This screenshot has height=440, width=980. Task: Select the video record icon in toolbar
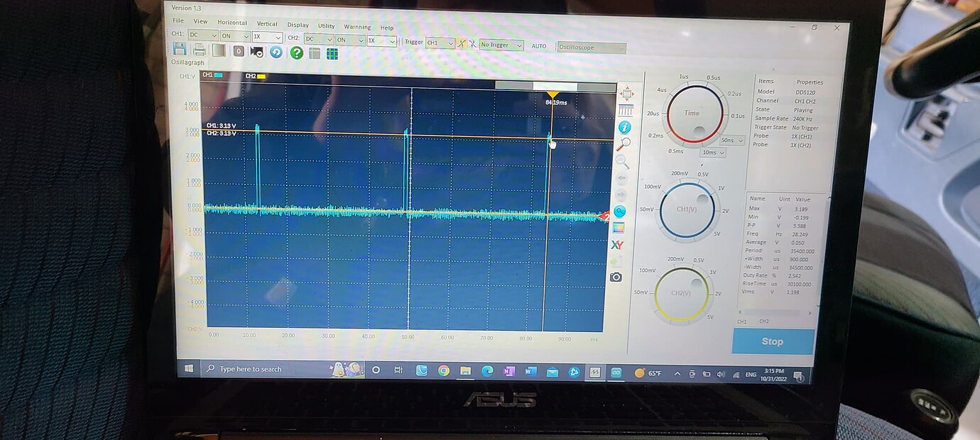pos(256,51)
